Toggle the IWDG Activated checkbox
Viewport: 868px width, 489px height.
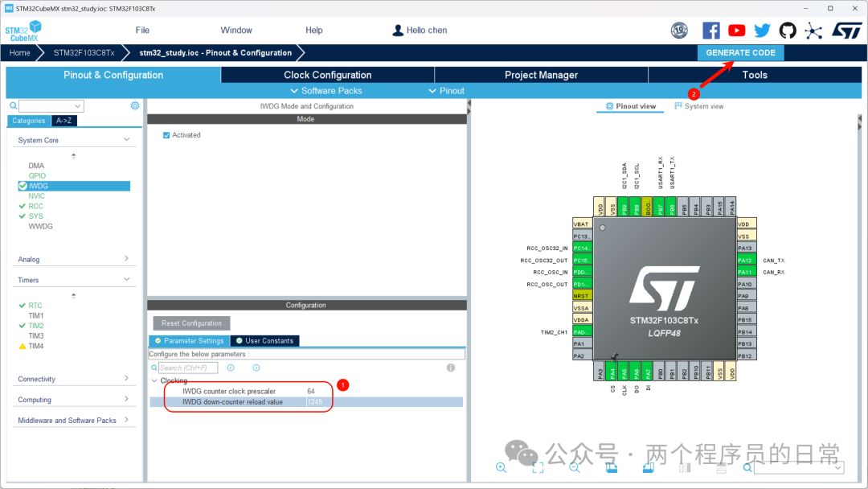(166, 135)
